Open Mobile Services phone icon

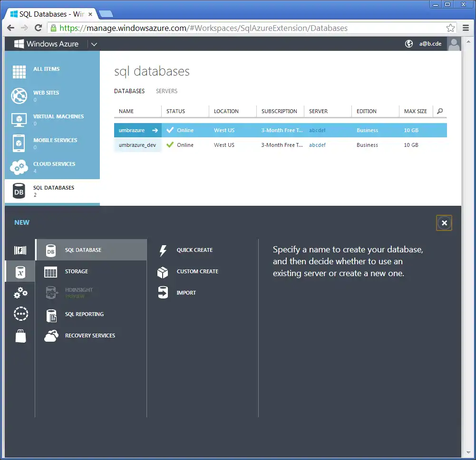click(x=19, y=143)
